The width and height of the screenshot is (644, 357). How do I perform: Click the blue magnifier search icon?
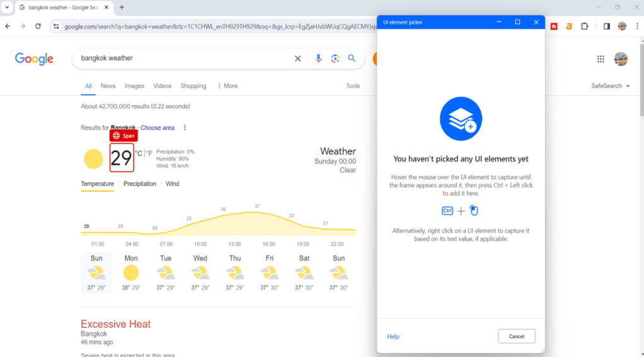point(352,59)
